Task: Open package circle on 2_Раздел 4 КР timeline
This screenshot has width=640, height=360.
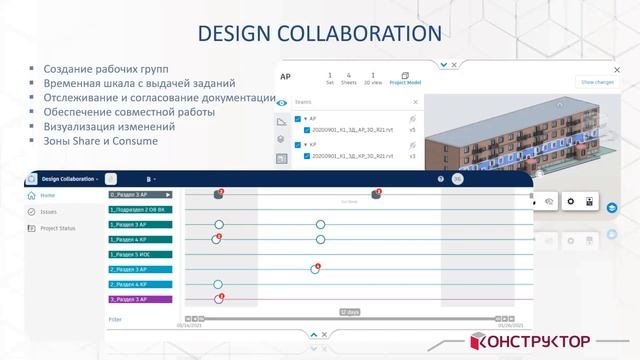Action: [x=218, y=284]
